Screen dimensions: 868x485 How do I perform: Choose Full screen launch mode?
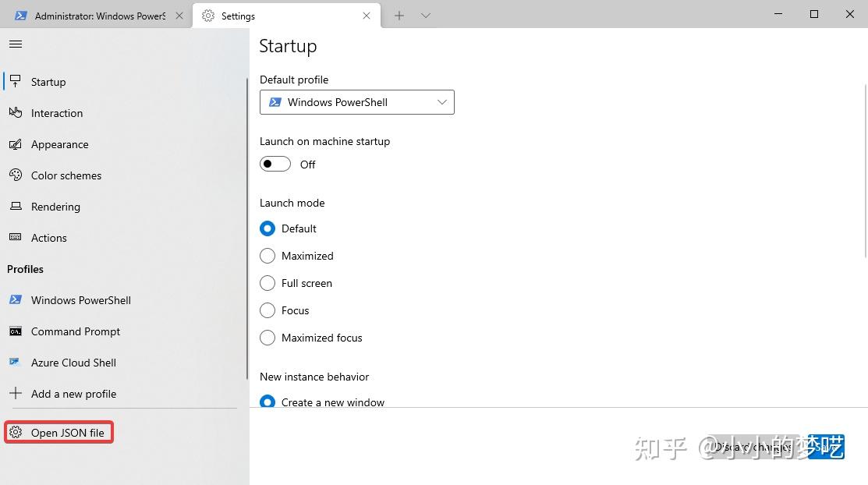[267, 283]
